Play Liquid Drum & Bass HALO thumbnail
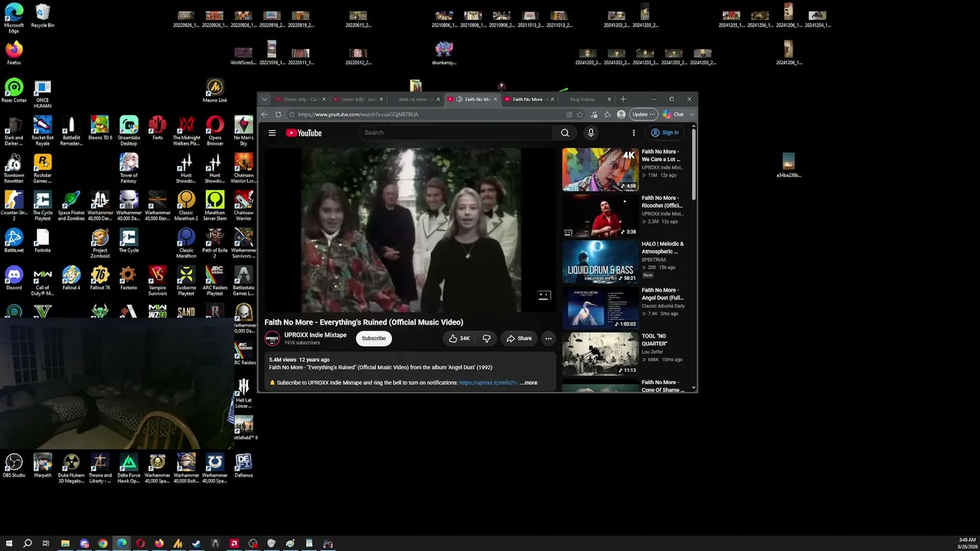 click(600, 262)
